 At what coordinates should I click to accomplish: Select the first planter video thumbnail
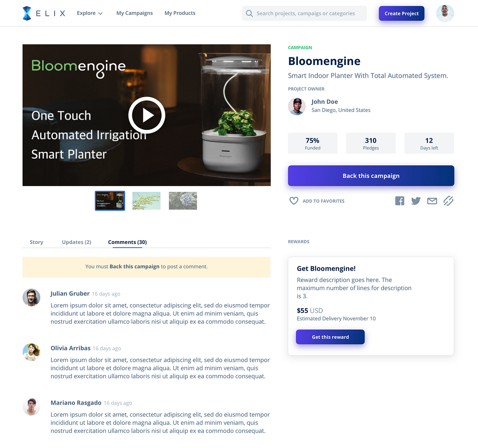pyautogui.click(x=110, y=201)
